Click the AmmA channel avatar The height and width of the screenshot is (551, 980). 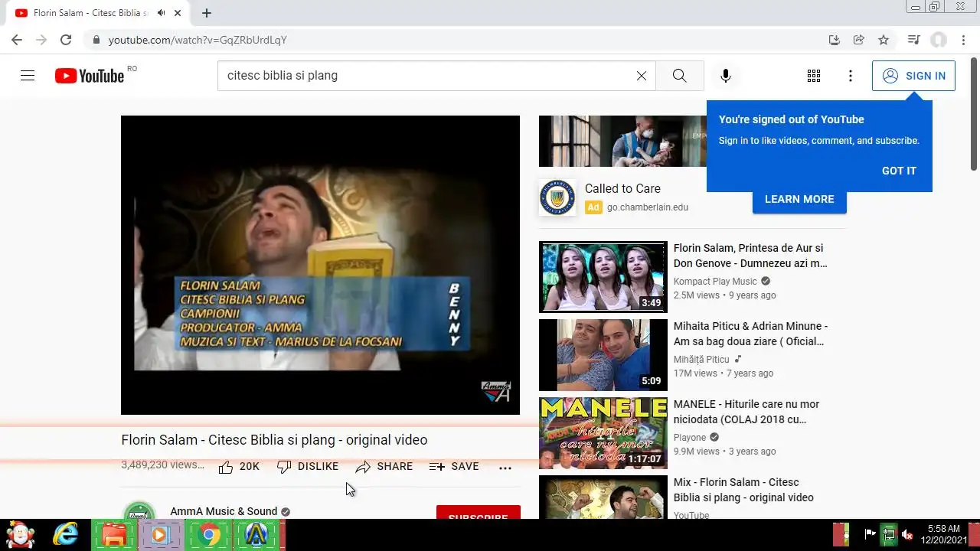click(x=139, y=510)
